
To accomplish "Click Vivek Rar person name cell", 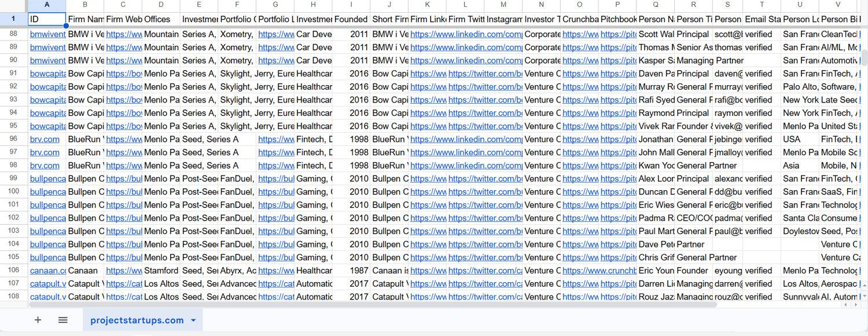I will pyautogui.click(x=656, y=126).
